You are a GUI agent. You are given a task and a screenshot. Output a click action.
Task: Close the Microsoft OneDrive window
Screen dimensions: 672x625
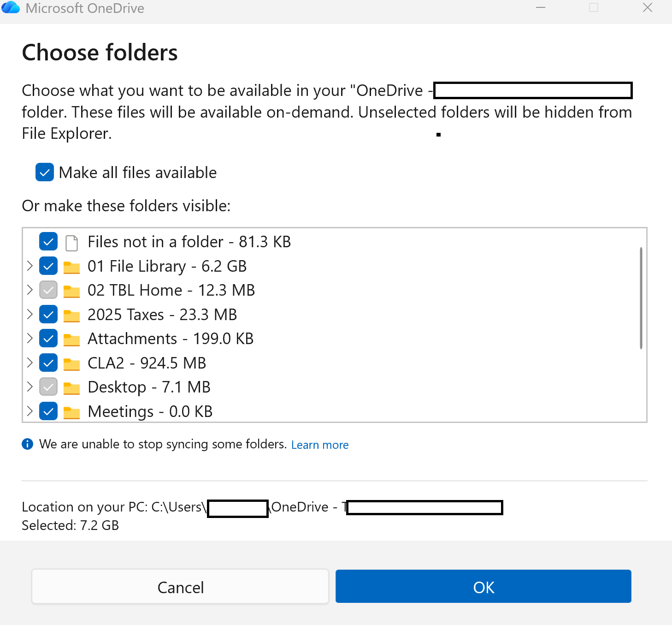[648, 7]
